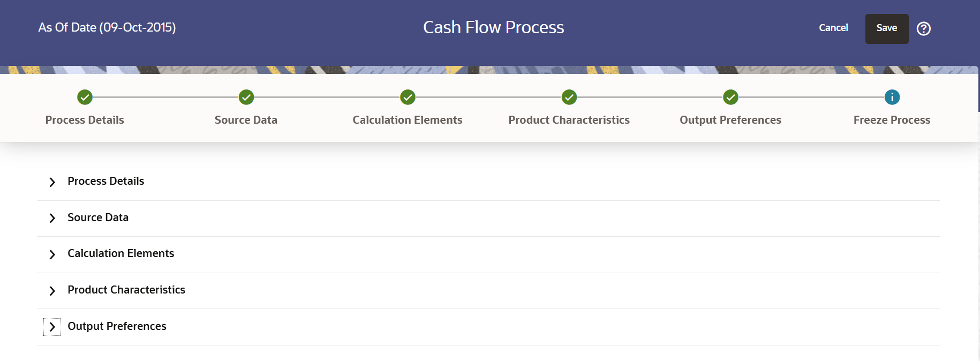
Task: Save the Cash Flow Process
Action: pyautogui.click(x=886, y=28)
